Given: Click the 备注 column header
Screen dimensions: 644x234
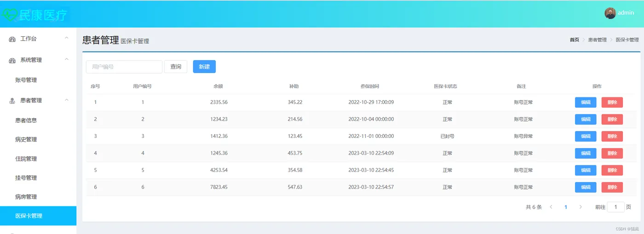Looking at the screenshot, I should 521,86.
